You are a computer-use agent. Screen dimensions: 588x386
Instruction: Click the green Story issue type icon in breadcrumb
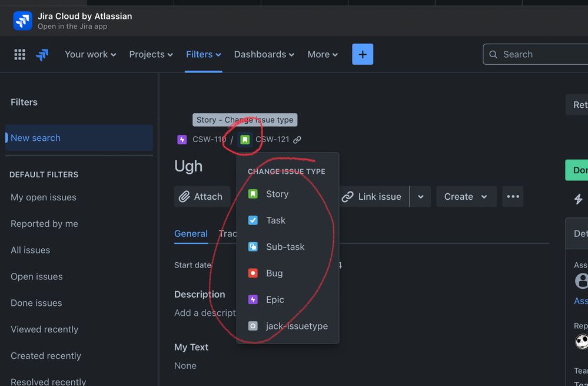(245, 140)
